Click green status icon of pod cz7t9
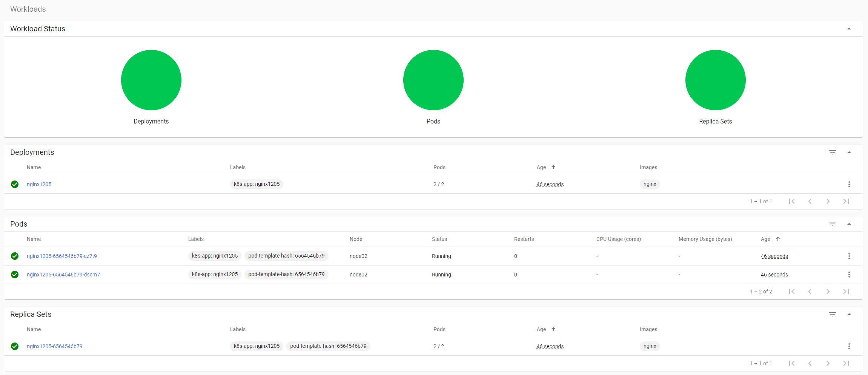This screenshot has height=375, width=868. 15,256
